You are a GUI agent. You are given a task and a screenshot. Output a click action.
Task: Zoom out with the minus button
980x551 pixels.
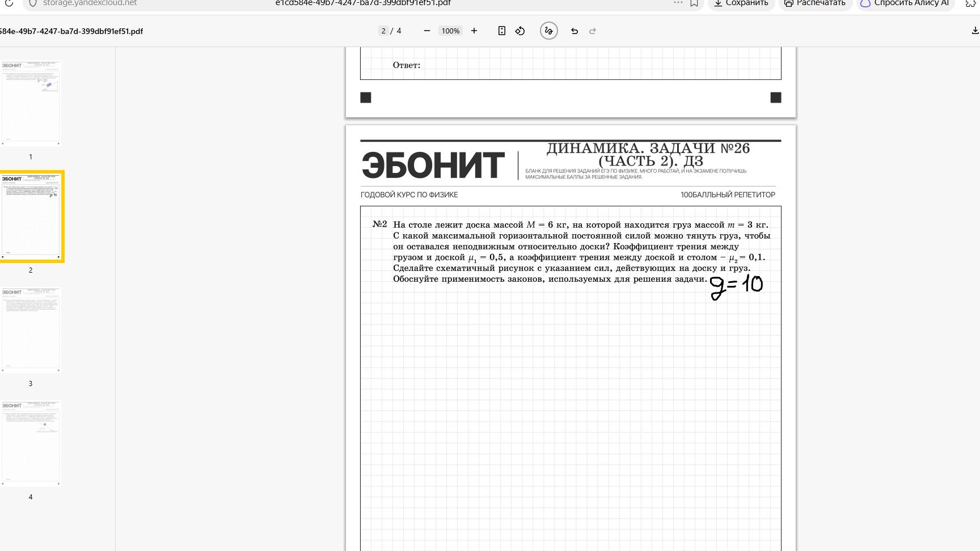click(x=427, y=31)
